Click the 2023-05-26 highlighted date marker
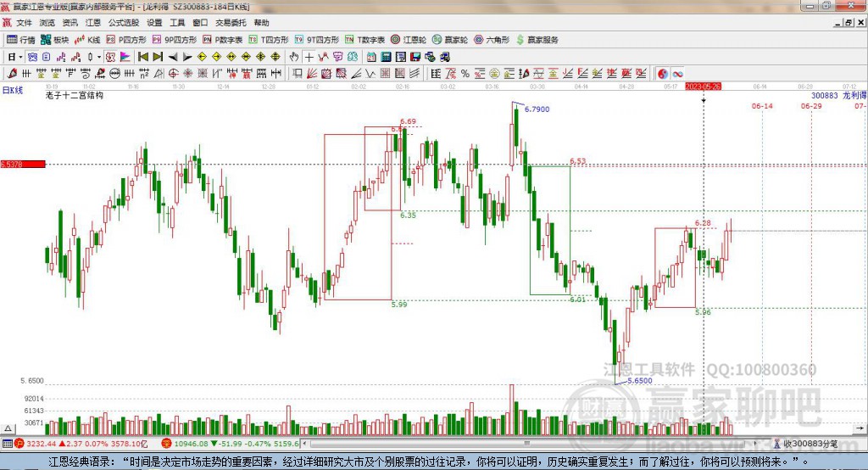 [x=703, y=87]
